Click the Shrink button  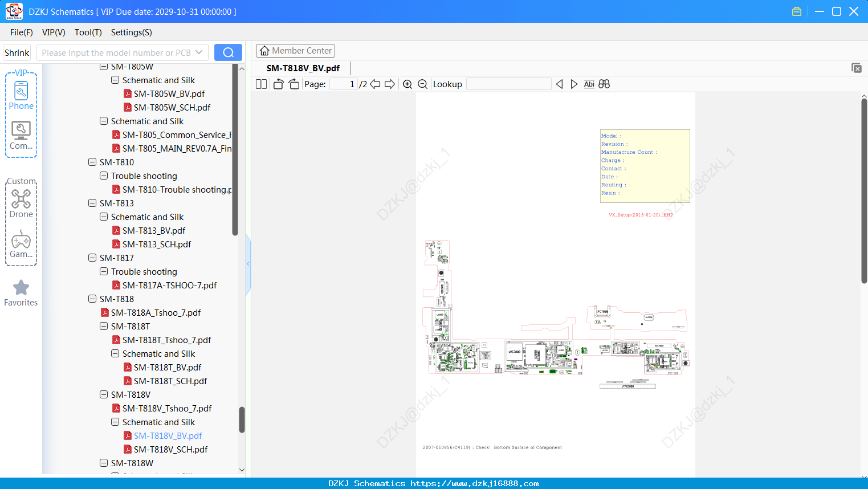[x=17, y=52]
